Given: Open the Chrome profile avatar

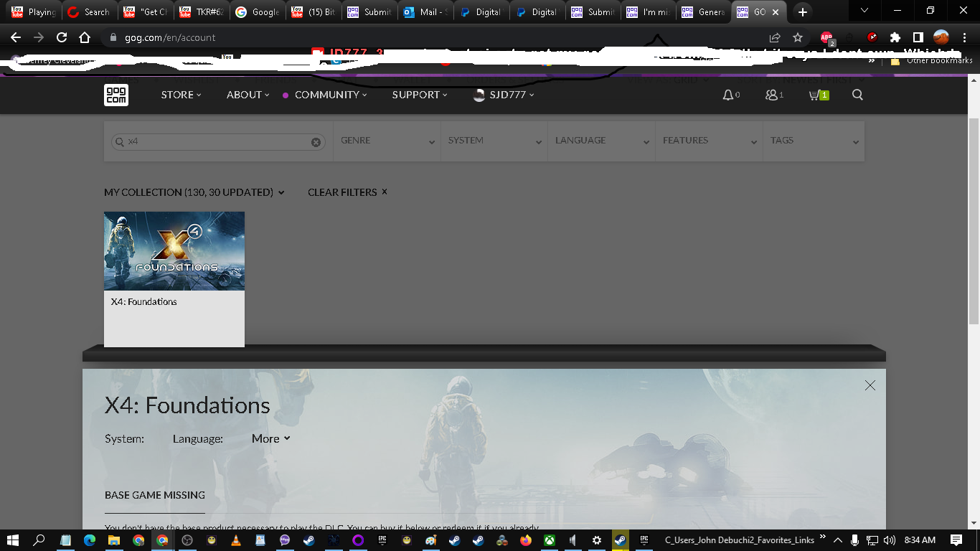Looking at the screenshot, I should 941,37.
